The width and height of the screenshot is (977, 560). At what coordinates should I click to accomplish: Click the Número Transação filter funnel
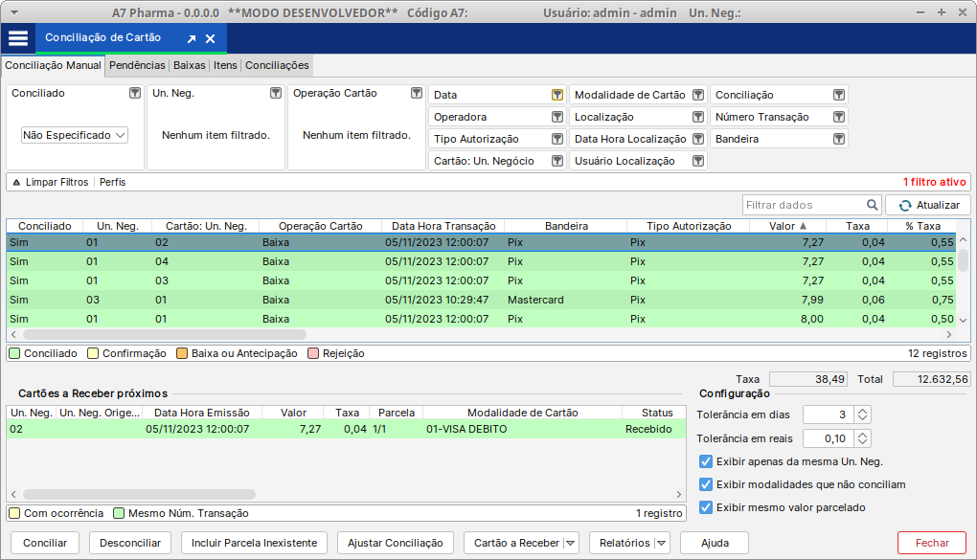click(x=839, y=117)
